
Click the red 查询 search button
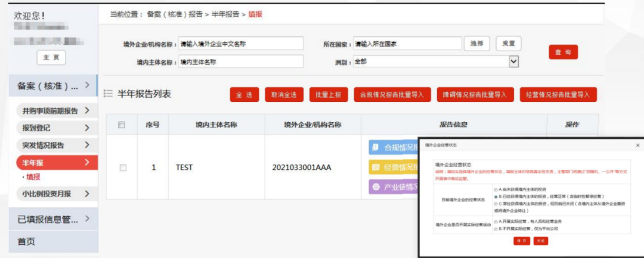point(563,52)
